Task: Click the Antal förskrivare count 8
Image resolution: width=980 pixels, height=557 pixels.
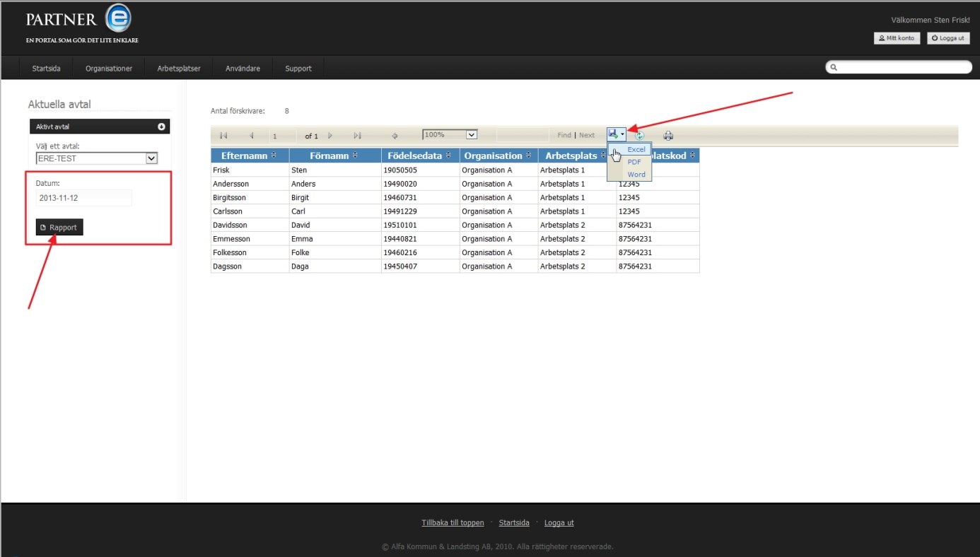Action: pos(287,111)
